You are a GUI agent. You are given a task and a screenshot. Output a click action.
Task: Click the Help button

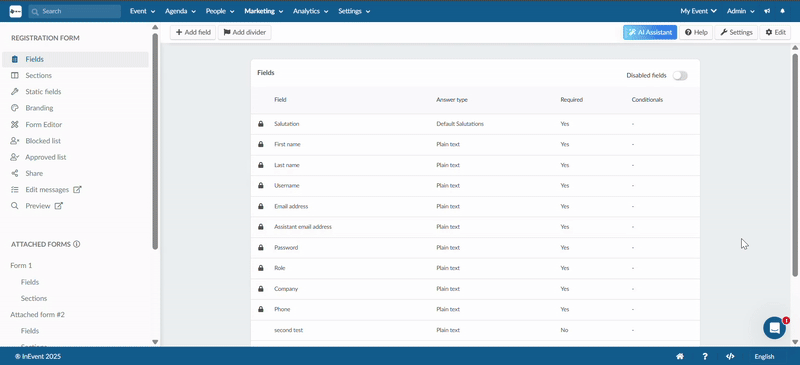tap(696, 32)
